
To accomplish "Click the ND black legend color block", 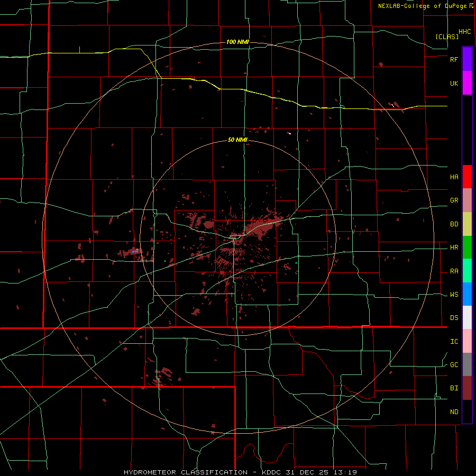I will pos(467,411).
